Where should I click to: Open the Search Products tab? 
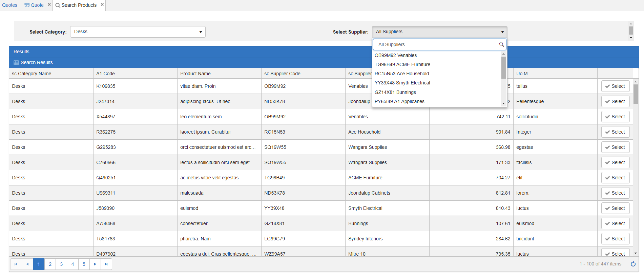tap(76, 5)
